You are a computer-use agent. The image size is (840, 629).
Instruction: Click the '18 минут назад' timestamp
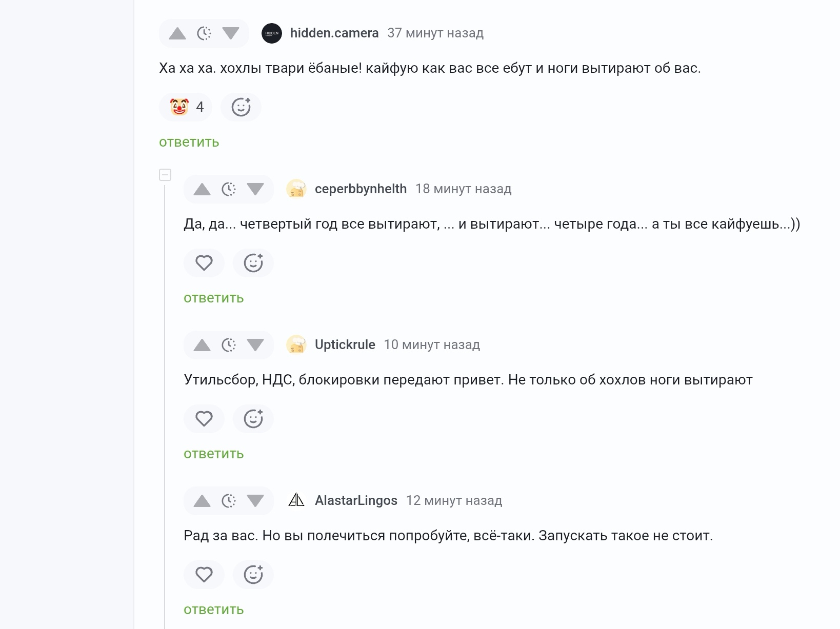click(463, 189)
